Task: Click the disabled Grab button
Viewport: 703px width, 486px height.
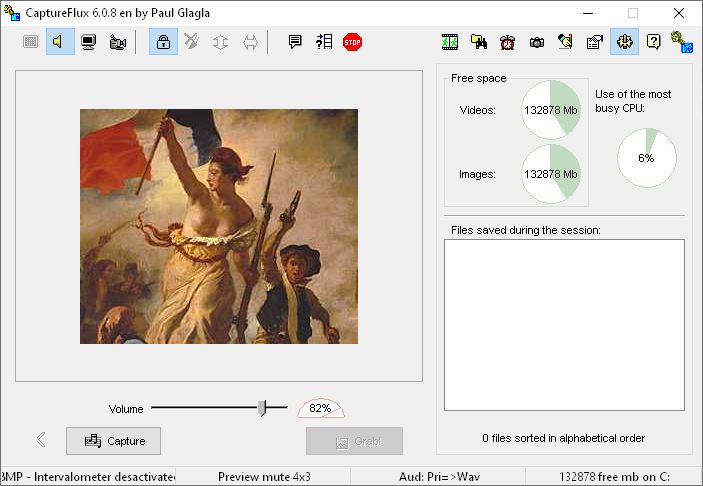Action: (x=354, y=441)
